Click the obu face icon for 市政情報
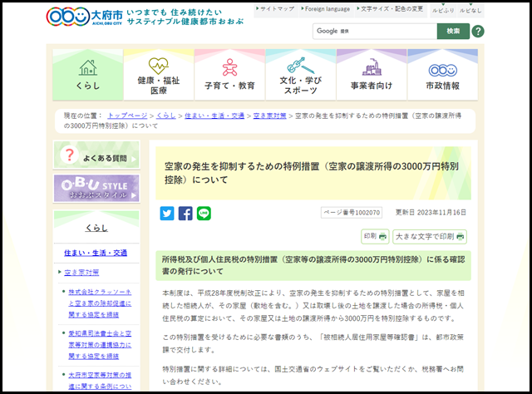The height and width of the screenshot is (394, 532). 443,70
